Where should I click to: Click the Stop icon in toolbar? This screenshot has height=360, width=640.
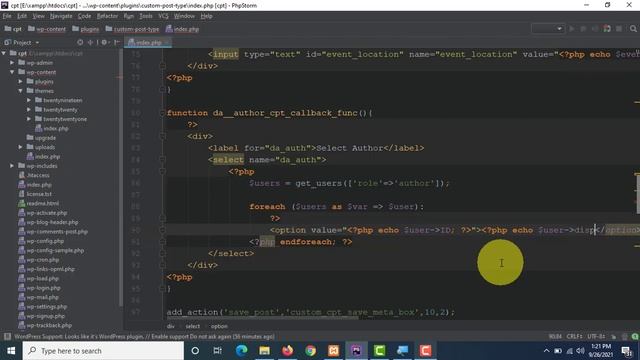[x=619, y=29]
